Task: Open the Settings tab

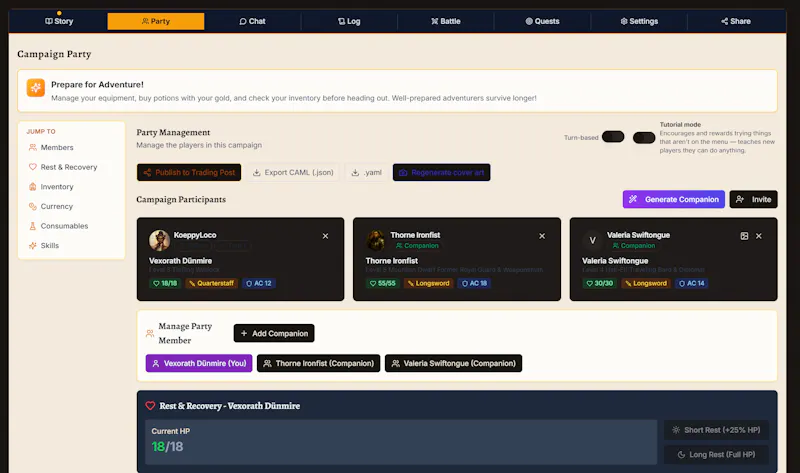Action: click(x=639, y=21)
